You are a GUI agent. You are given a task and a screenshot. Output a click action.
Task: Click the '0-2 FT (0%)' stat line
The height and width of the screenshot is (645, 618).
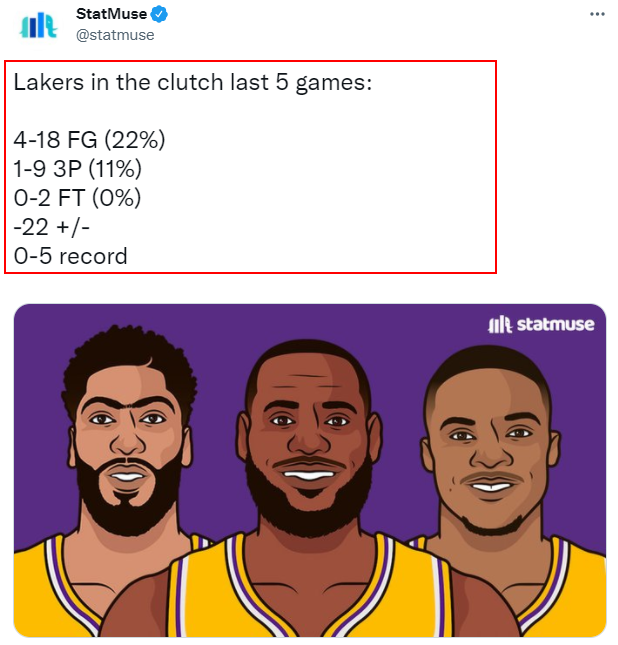(x=77, y=198)
